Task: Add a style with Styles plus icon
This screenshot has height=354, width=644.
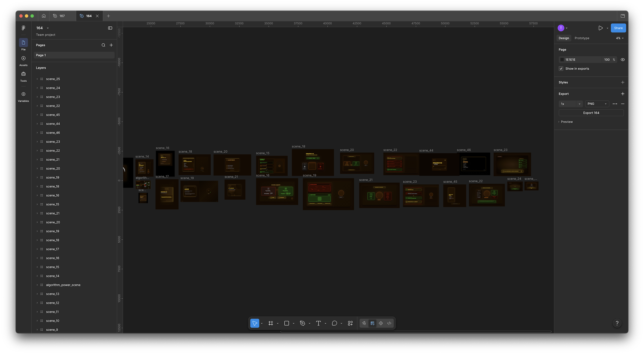Action: point(623,82)
